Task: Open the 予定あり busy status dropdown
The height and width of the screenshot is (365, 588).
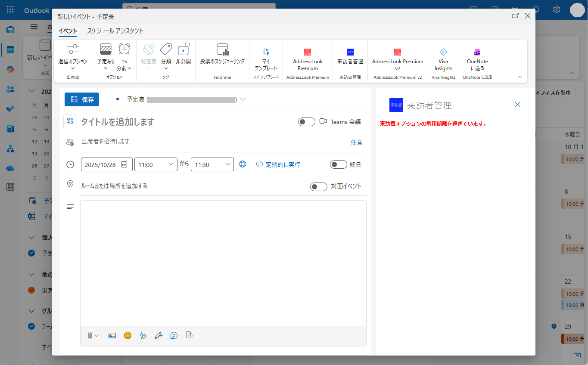Action: coord(106,57)
